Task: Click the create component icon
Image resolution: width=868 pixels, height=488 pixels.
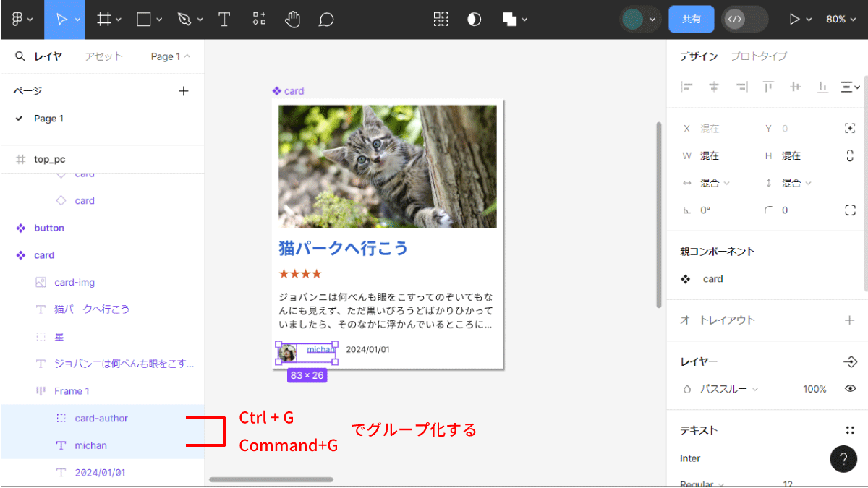Action: click(x=441, y=20)
